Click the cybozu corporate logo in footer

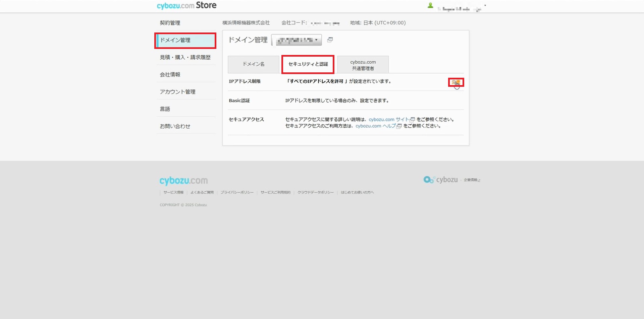tap(440, 180)
